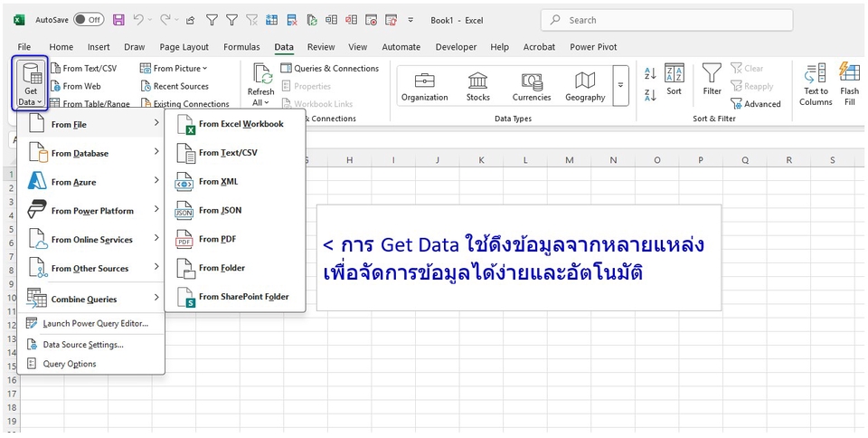Click the Undo arrow icon
868x438 pixels.
[137, 20]
